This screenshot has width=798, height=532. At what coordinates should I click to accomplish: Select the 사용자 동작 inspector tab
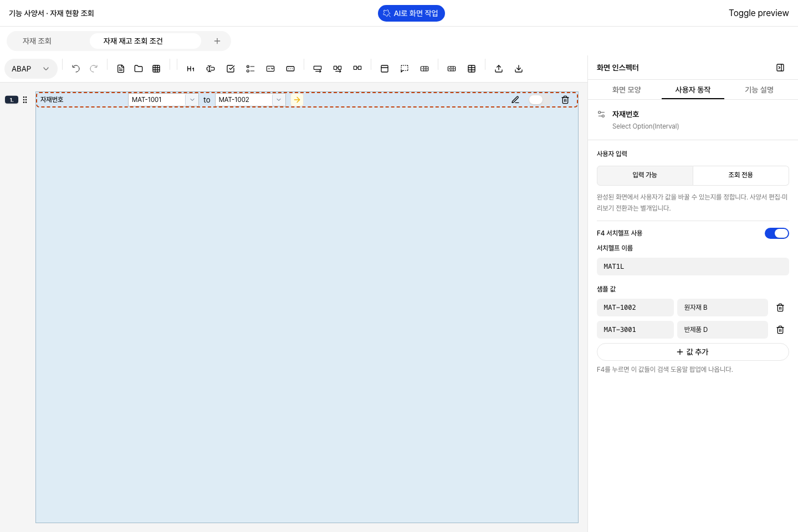693,90
